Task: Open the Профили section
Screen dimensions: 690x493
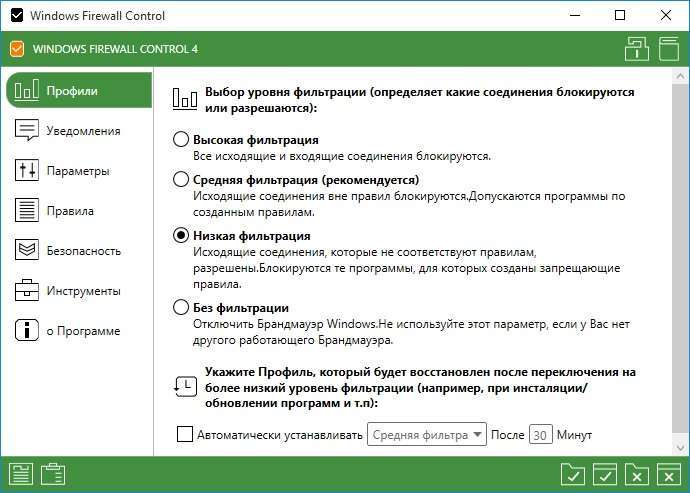Action: pos(79,91)
